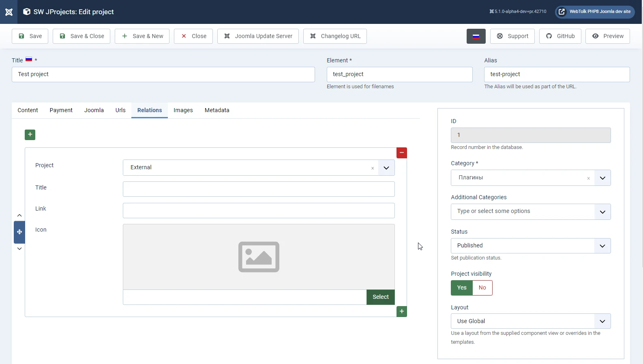Set Project visibility to No
643x364 pixels.
point(482,288)
